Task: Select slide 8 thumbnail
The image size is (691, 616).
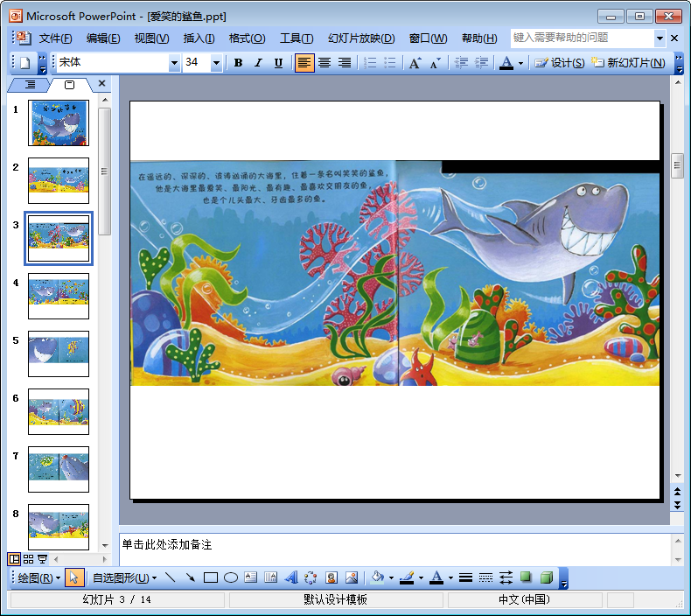Action: coord(59,527)
